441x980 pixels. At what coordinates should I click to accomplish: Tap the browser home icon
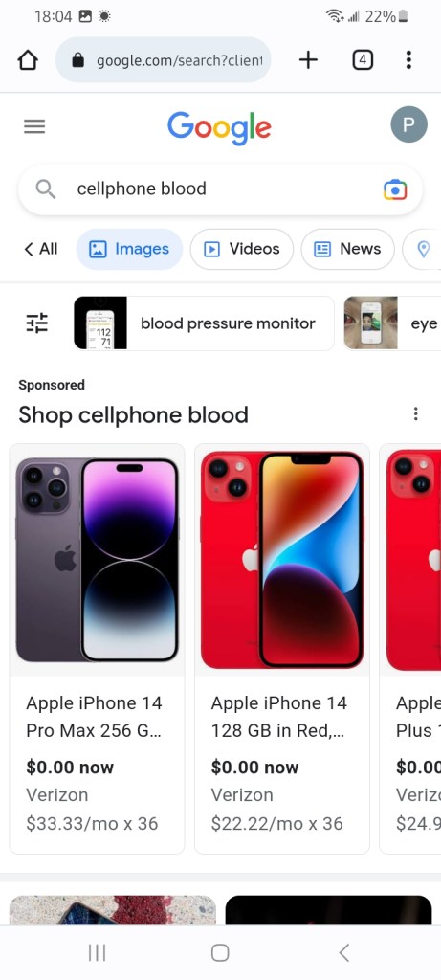point(28,60)
